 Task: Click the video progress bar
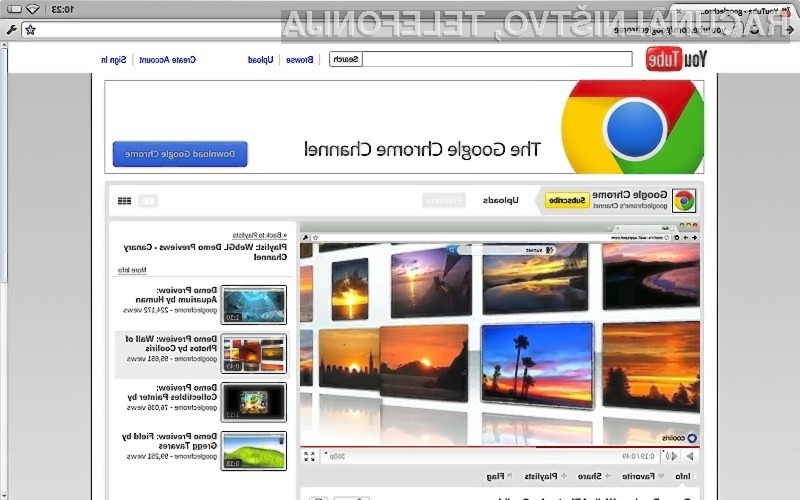pos(500,447)
